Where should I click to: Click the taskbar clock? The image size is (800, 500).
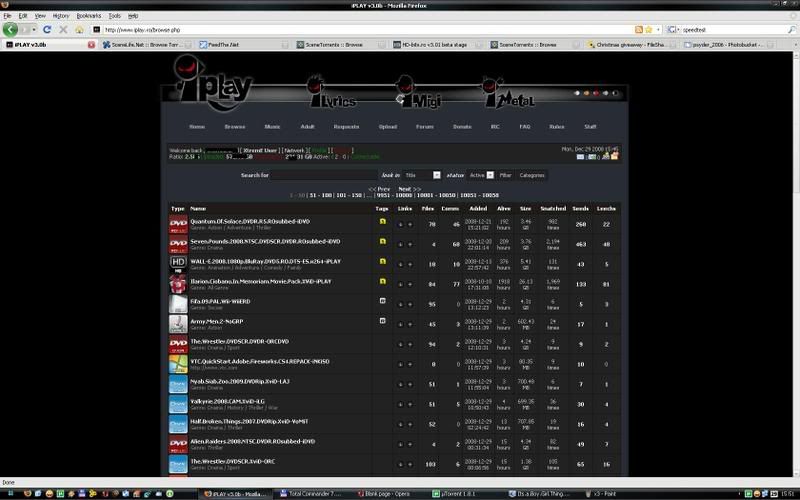(x=787, y=493)
